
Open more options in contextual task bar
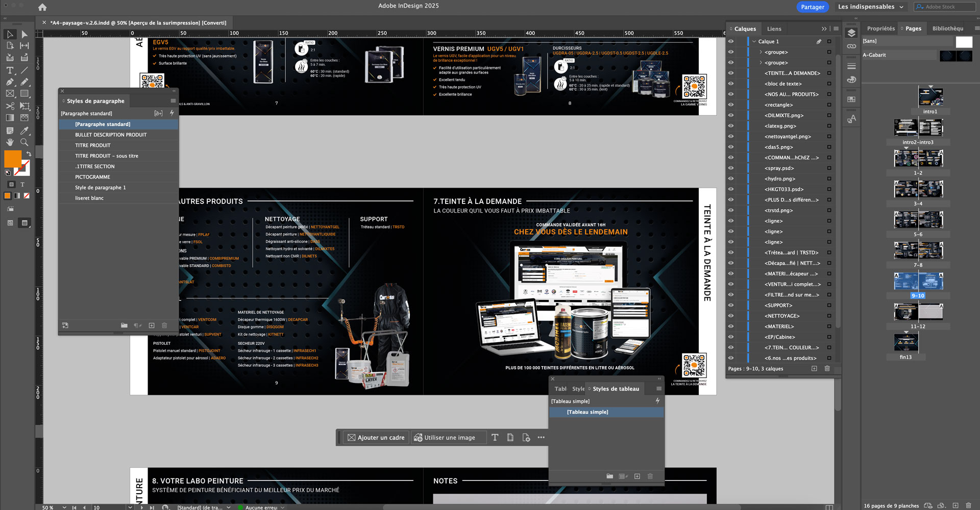pyautogui.click(x=541, y=438)
